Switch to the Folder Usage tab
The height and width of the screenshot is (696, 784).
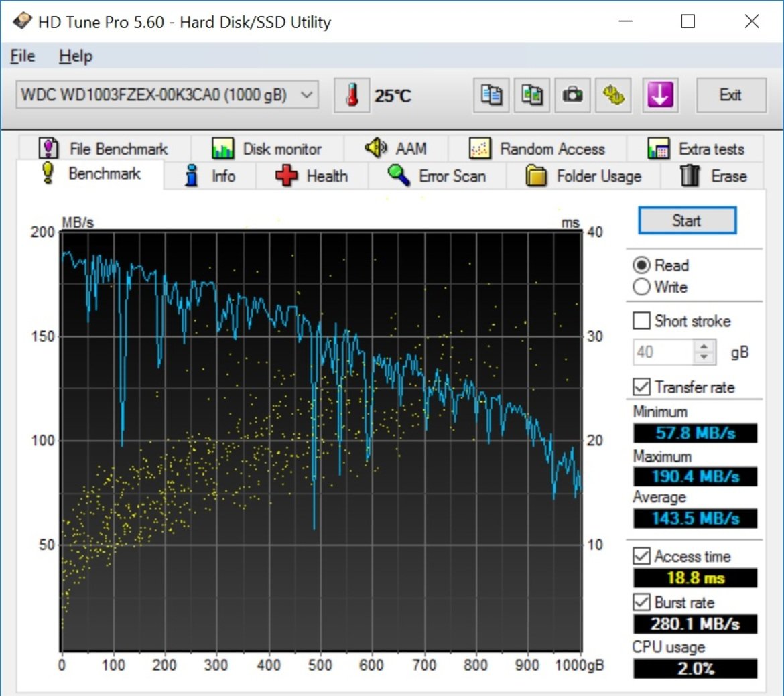point(584,176)
